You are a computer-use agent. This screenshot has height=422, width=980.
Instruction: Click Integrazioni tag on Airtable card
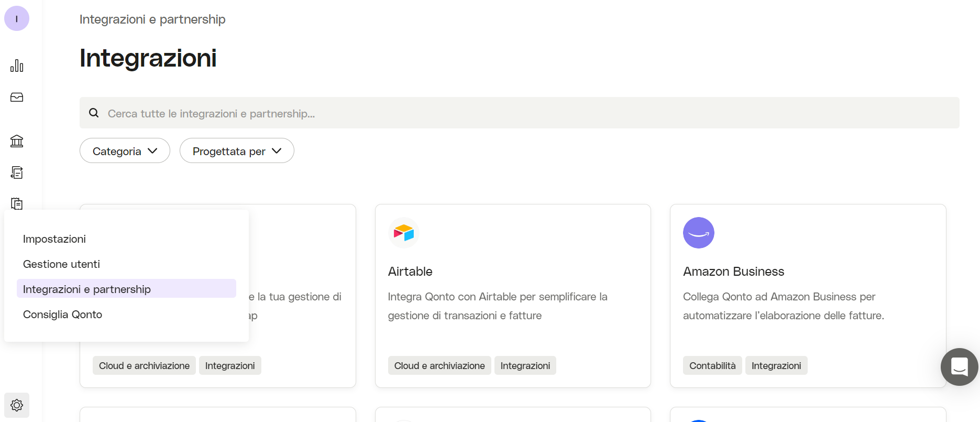click(525, 365)
